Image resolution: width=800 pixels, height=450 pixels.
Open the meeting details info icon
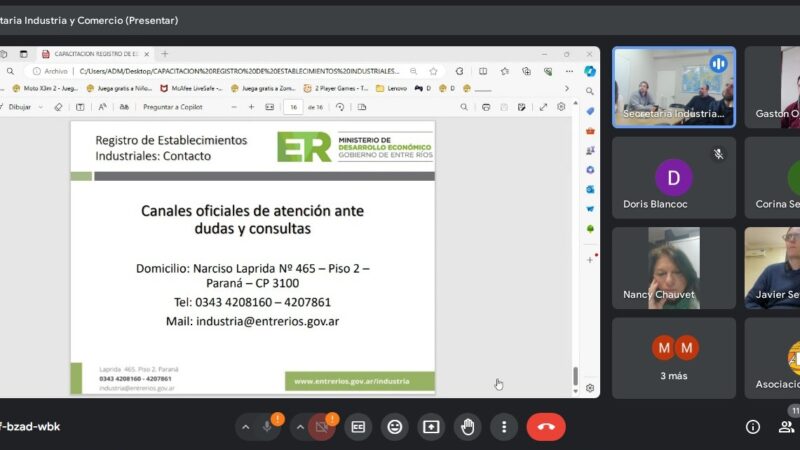(753, 427)
